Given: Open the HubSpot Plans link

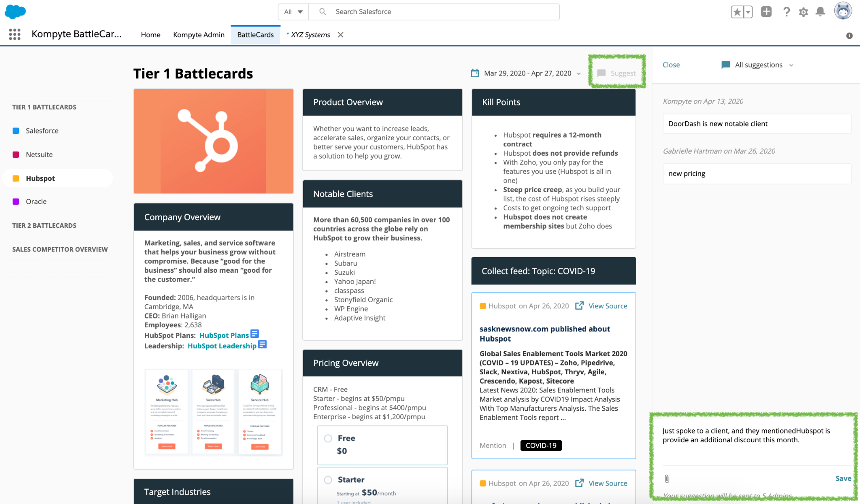Looking at the screenshot, I should tap(224, 335).
